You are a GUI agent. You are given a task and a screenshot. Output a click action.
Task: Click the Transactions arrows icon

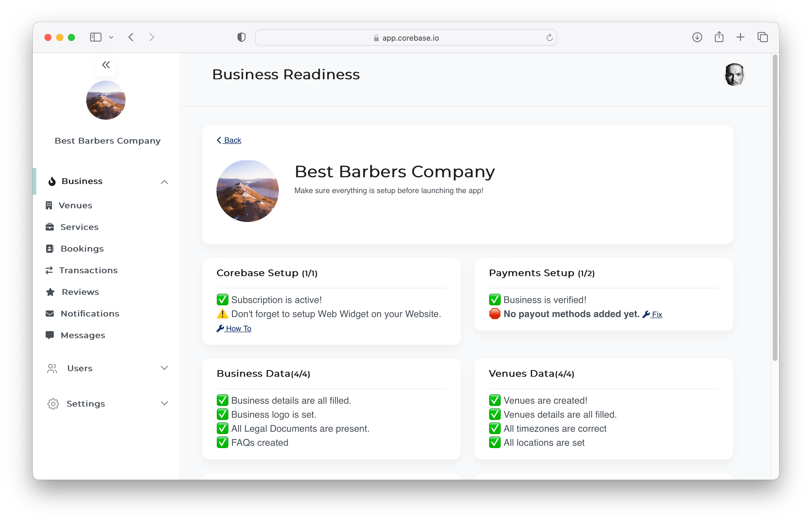(49, 270)
